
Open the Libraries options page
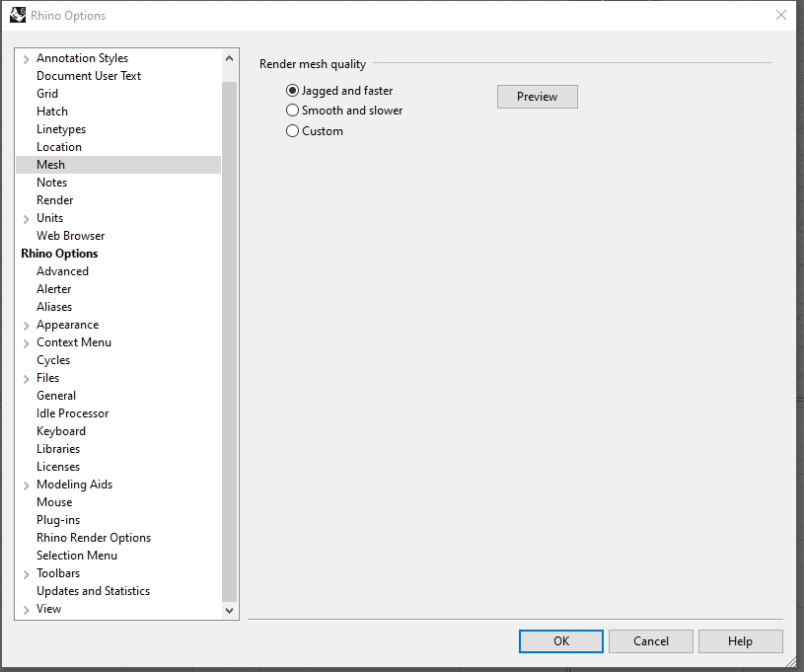click(x=58, y=449)
